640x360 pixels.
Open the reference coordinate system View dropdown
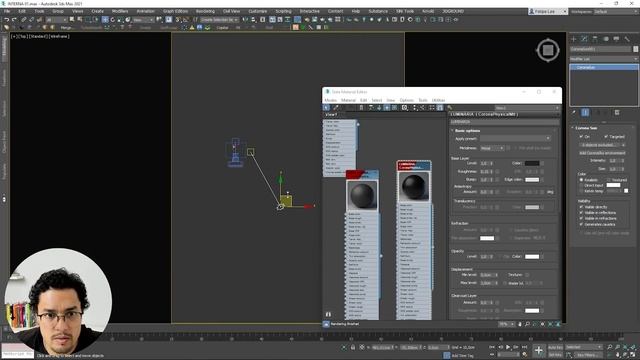point(143,20)
